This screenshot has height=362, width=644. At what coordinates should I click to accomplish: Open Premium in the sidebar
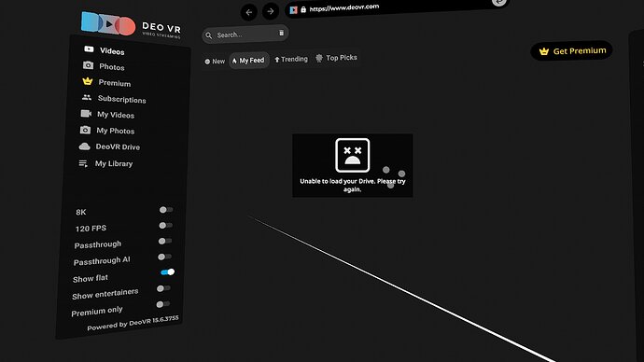pos(106,82)
